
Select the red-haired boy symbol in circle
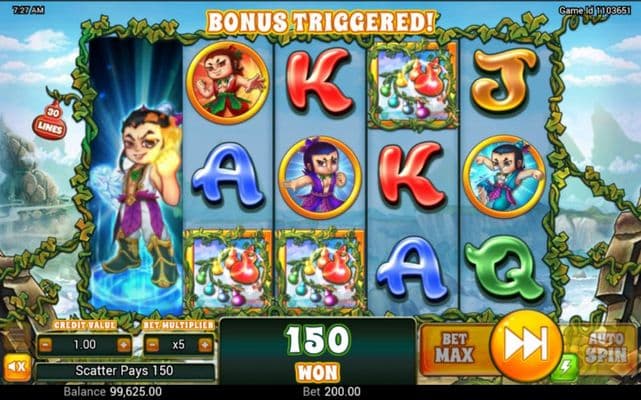[227, 83]
